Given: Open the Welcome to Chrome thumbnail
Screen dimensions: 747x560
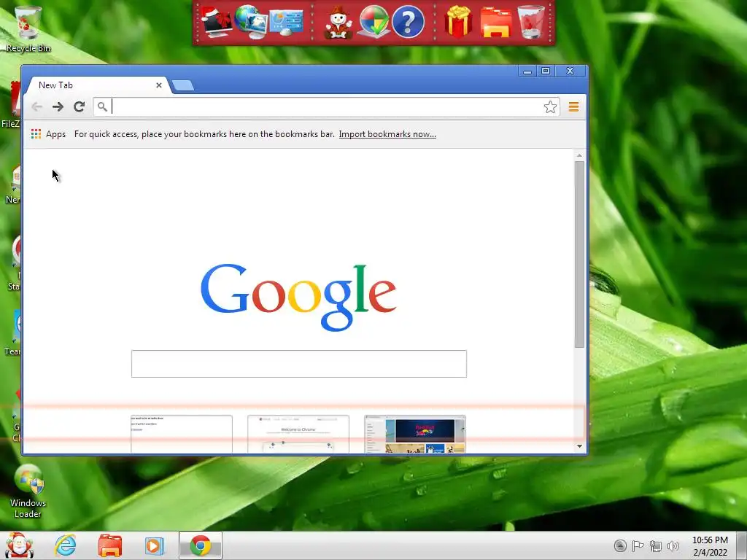Looking at the screenshot, I should click(298, 434).
